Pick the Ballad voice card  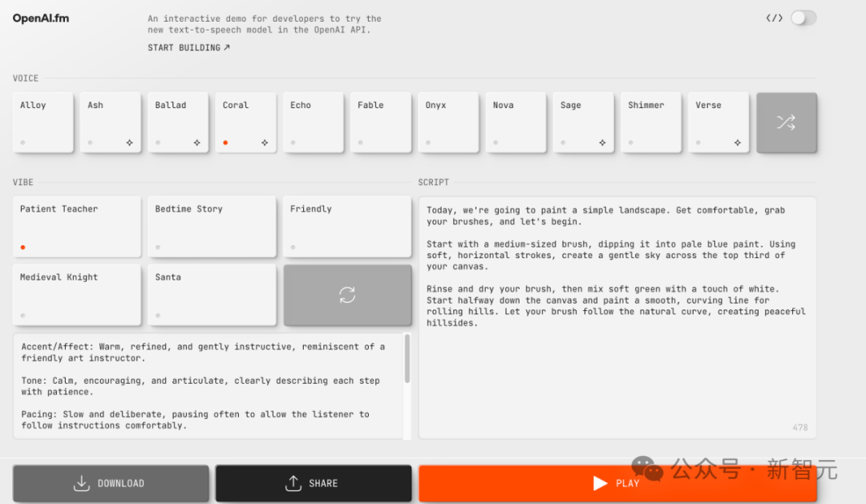tap(178, 123)
